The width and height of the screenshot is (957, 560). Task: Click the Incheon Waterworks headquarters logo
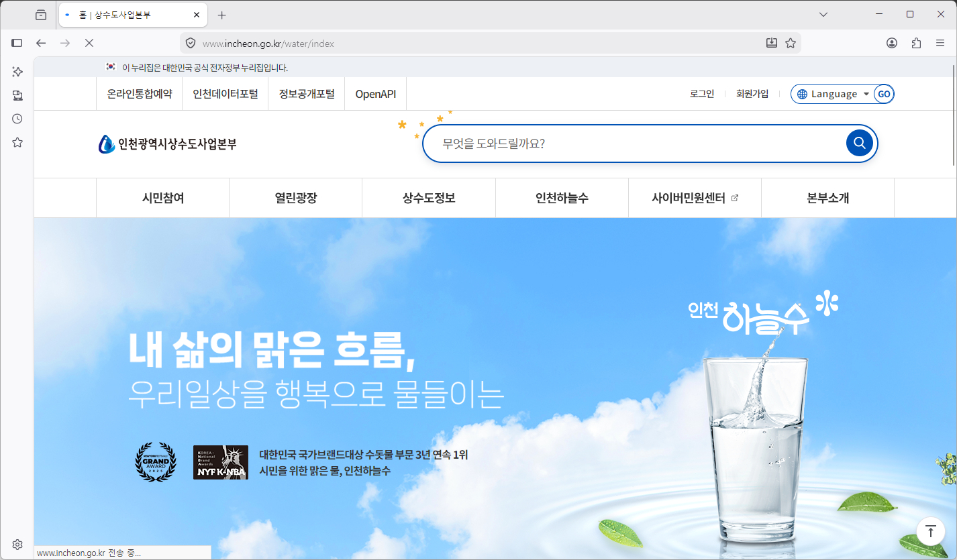pos(168,144)
